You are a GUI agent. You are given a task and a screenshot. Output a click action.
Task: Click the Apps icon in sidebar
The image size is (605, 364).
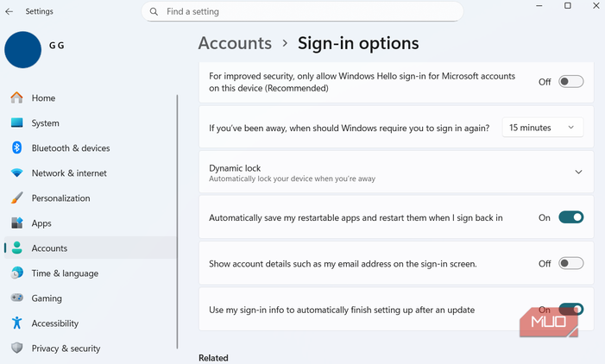pos(16,223)
